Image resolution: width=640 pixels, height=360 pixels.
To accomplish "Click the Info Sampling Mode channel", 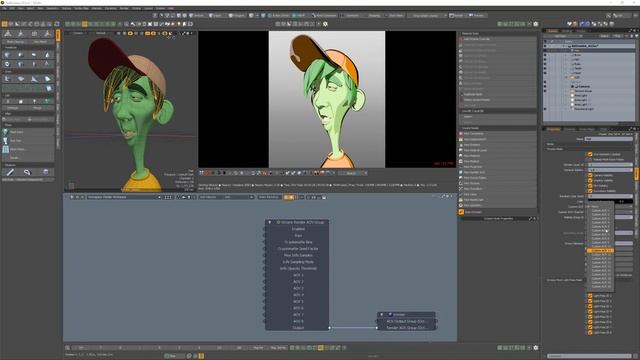I will 298,262.
